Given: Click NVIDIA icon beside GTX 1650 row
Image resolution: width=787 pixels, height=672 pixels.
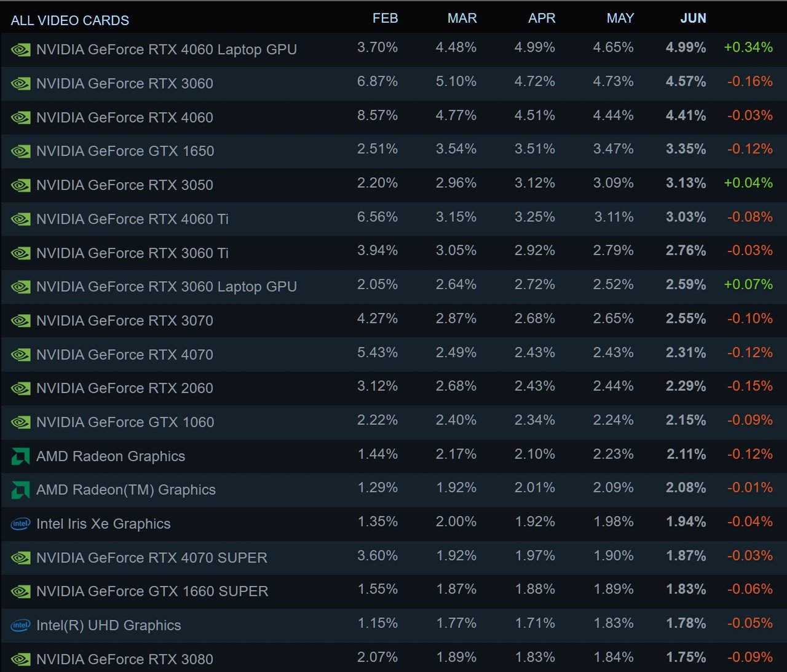Looking at the screenshot, I should click(x=21, y=151).
